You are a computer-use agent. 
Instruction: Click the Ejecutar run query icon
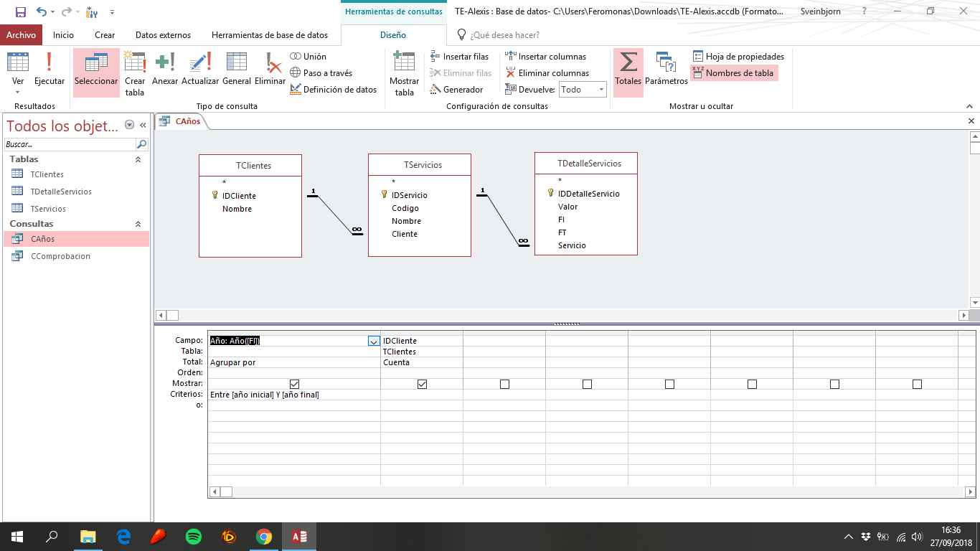[49, 70]
